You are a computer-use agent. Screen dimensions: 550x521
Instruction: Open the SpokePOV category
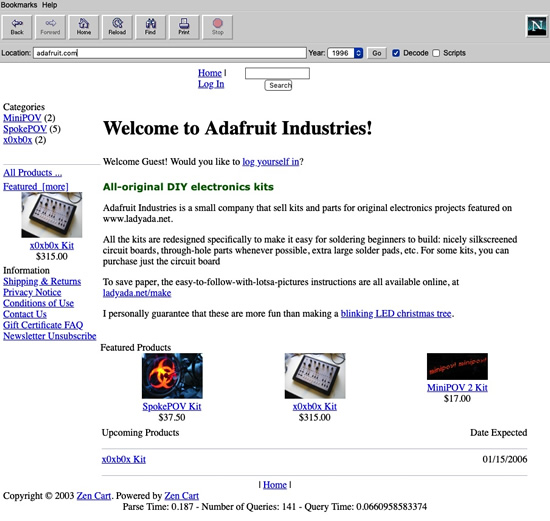coord(25,129)
